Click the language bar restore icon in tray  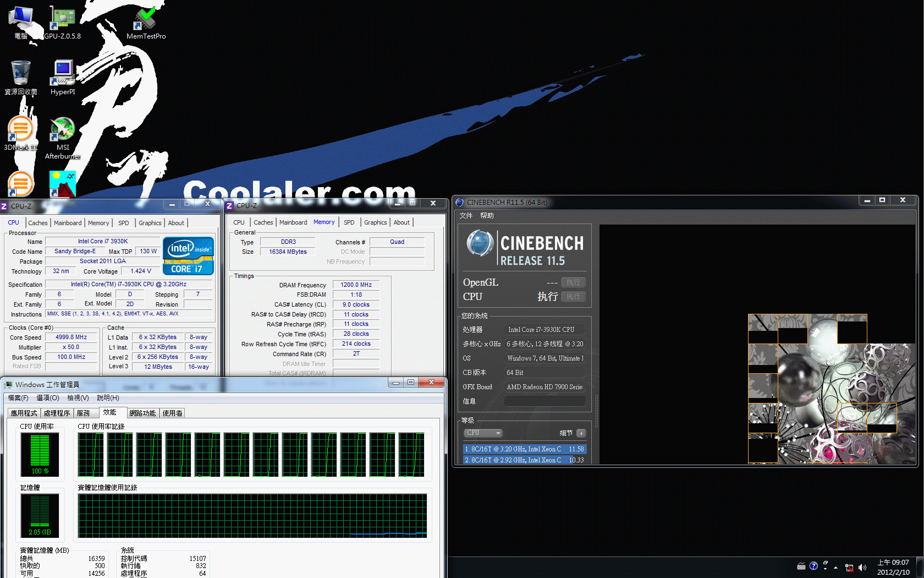(826, 563)
